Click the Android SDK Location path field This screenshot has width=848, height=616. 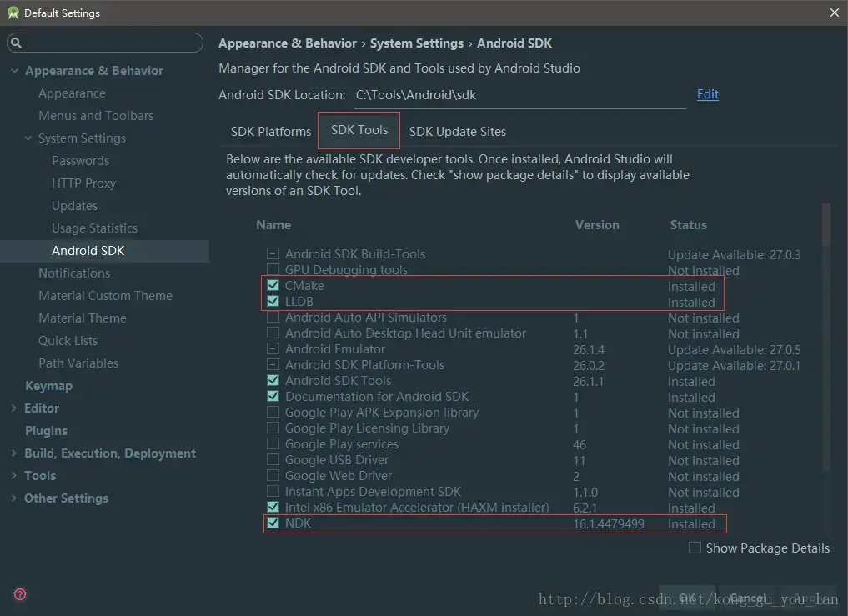click(x=520, y=95)
